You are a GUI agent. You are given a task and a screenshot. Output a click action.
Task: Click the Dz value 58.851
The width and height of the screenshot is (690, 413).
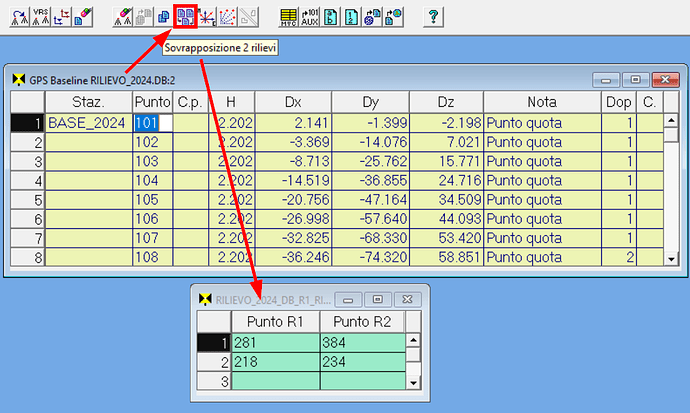(x=446, y=257)
